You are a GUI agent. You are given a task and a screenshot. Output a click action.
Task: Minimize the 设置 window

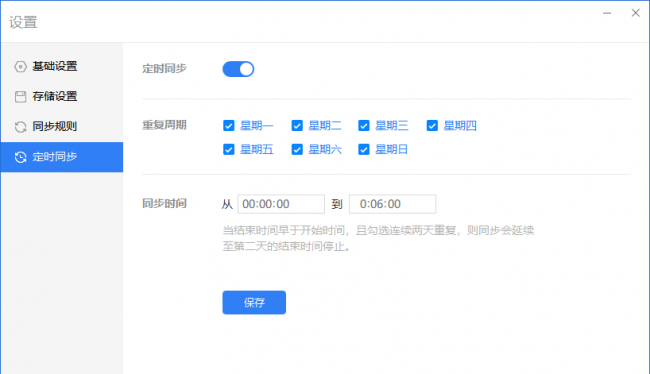(607, 13)
